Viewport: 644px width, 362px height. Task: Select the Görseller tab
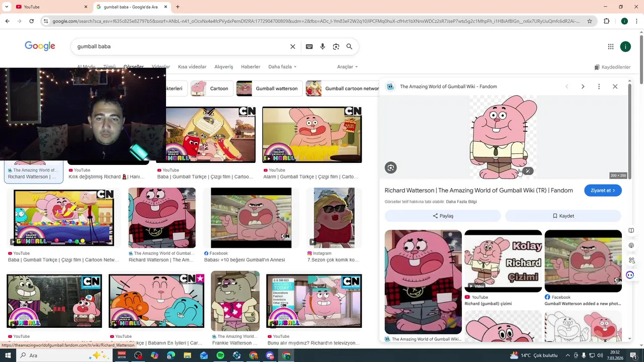point(133,67)
